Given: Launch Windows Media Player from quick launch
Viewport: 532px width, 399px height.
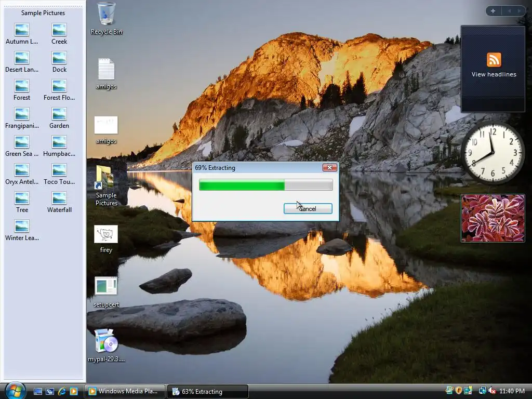Looking at the screenshot, I should pos(74,391).
